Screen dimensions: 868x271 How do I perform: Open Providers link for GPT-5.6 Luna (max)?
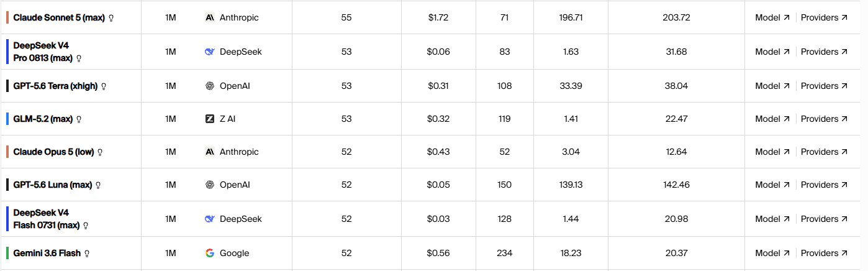[824, 185]
